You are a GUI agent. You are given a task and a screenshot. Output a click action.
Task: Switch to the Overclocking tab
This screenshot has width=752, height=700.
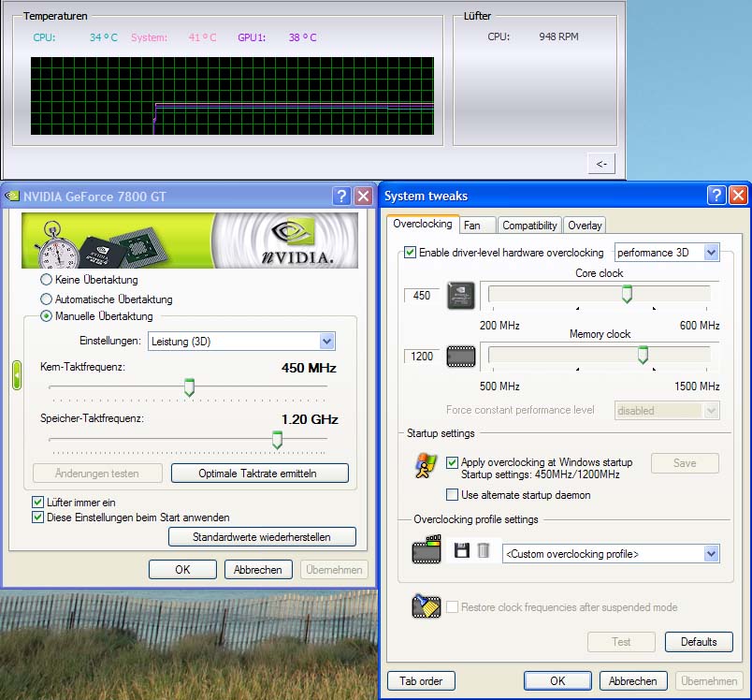(x=423, y=224)
